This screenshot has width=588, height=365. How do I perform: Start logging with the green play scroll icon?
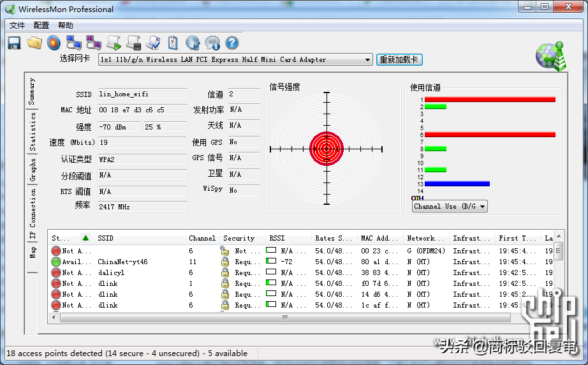[114, 43]
